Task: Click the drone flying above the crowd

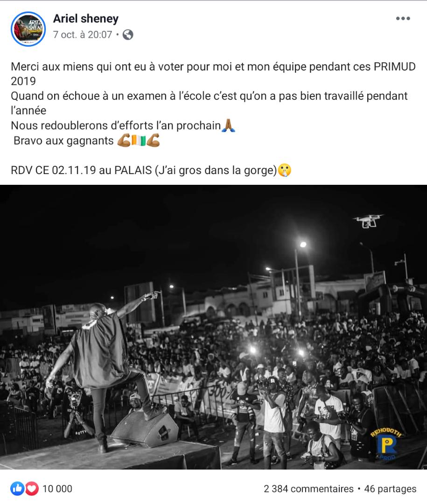Action: coord(368,221)
